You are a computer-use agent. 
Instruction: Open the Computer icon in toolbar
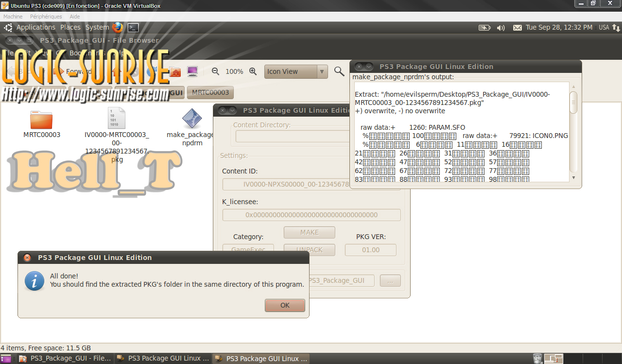point(192,72)
